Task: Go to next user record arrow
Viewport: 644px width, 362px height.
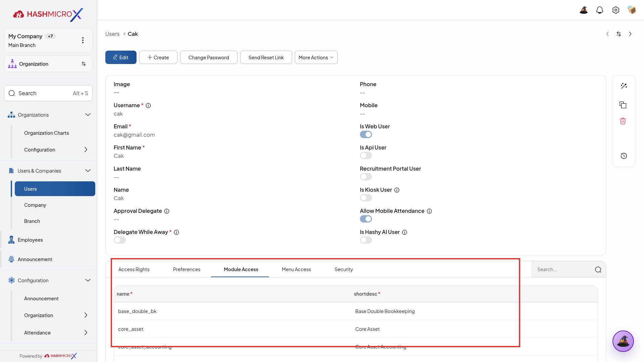Action: [x=630, y=34]
